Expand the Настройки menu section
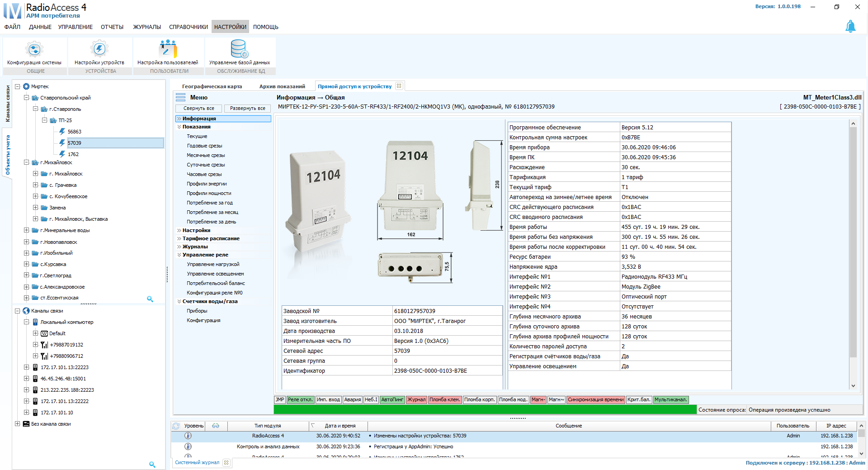Viewport: 868px width, 470px height. click(179, 230)
